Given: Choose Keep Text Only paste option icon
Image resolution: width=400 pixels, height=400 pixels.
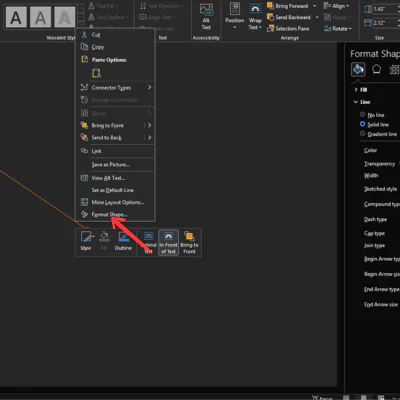Looking at the screenshot, I should click(x=96, y=73).
